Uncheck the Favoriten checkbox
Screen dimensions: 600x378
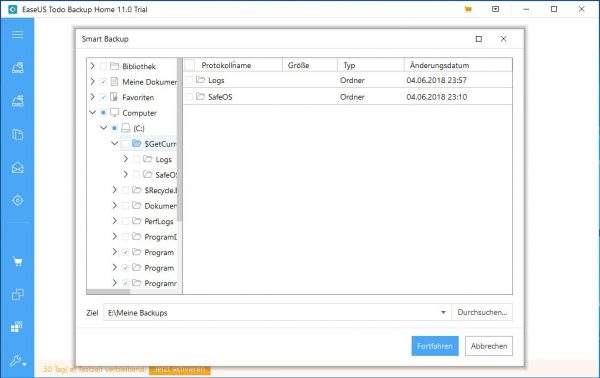tap(103, 97)
